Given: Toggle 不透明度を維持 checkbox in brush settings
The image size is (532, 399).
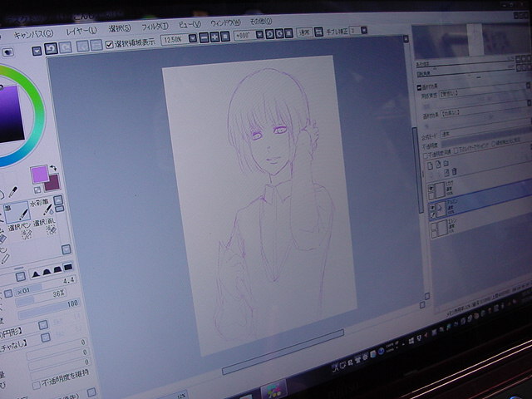Looking at the screenshot, I should (x=36, y=386).
